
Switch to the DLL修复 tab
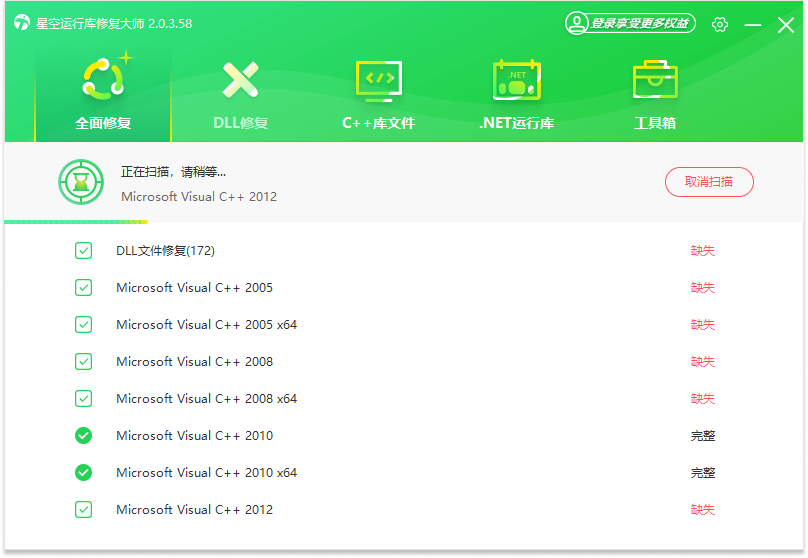[x=241, y=94]
